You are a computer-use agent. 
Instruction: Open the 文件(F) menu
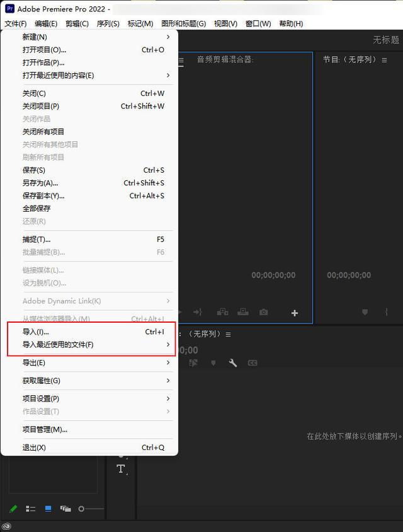point(16,23)
